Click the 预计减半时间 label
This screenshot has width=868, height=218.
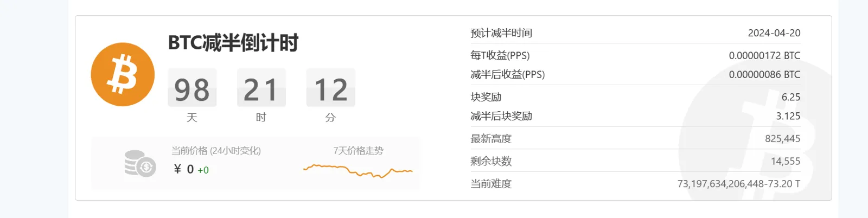click(x=501, y=33)
